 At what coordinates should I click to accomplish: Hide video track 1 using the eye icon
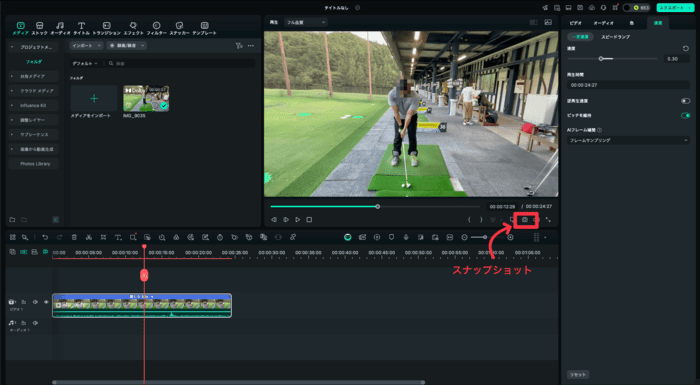[46, 302]
